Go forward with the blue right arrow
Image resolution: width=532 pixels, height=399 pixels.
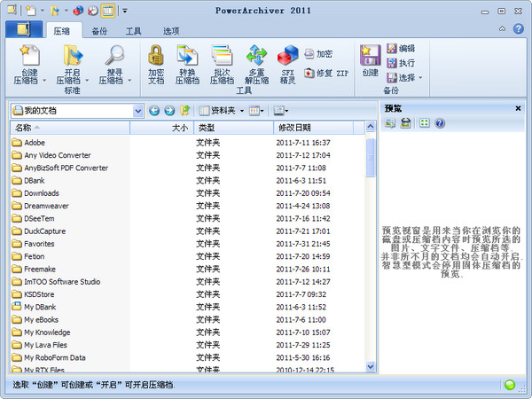[x=169, y=111]
